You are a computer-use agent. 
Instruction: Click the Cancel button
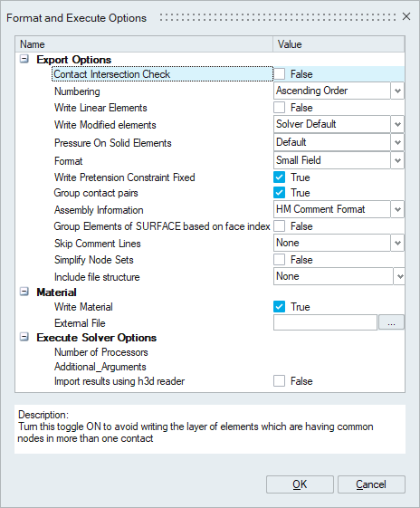coord(371,484)
